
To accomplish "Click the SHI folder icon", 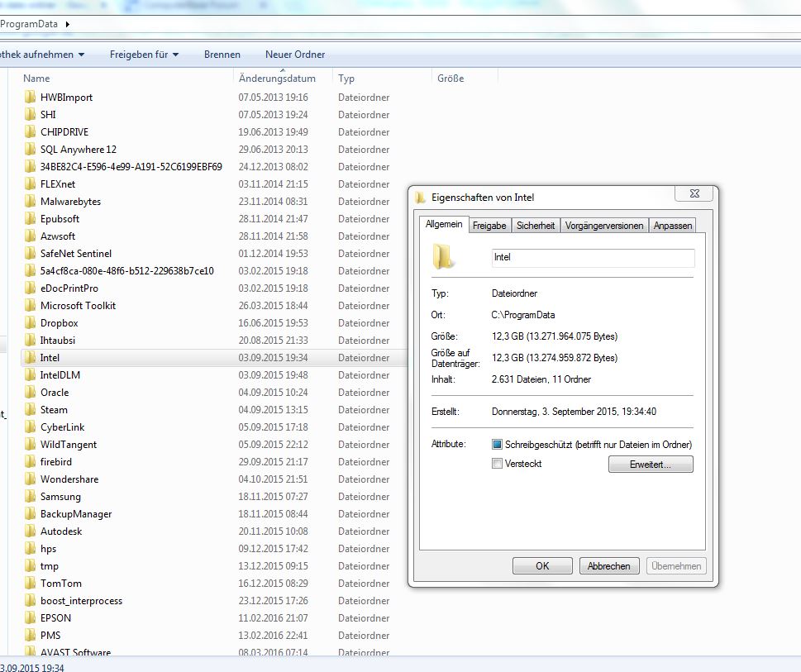I will click(x=30, y=114).
